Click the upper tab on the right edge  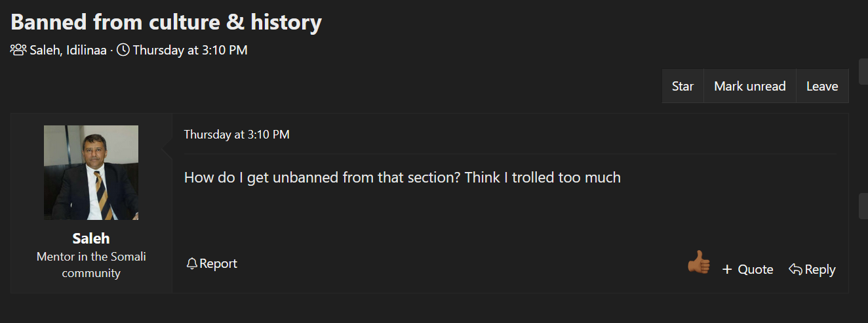(863, 71)
